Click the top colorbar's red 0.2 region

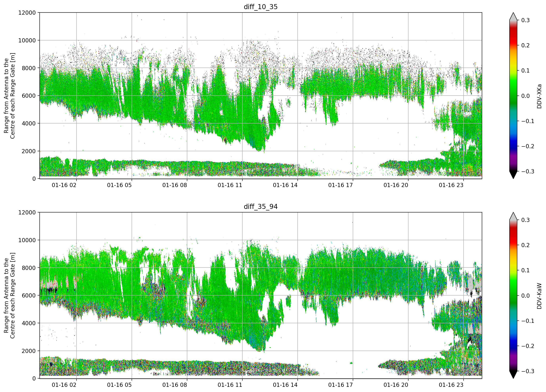pos(513,45)
